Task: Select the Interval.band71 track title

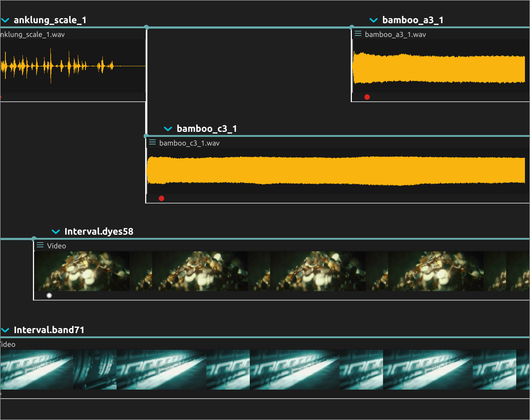Action: [49, 330]
